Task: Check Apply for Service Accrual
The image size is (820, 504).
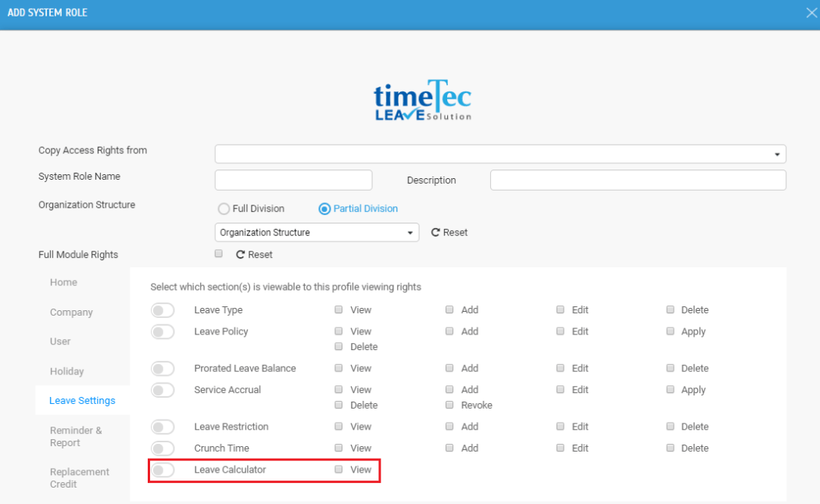Action: tap(670, 389)
